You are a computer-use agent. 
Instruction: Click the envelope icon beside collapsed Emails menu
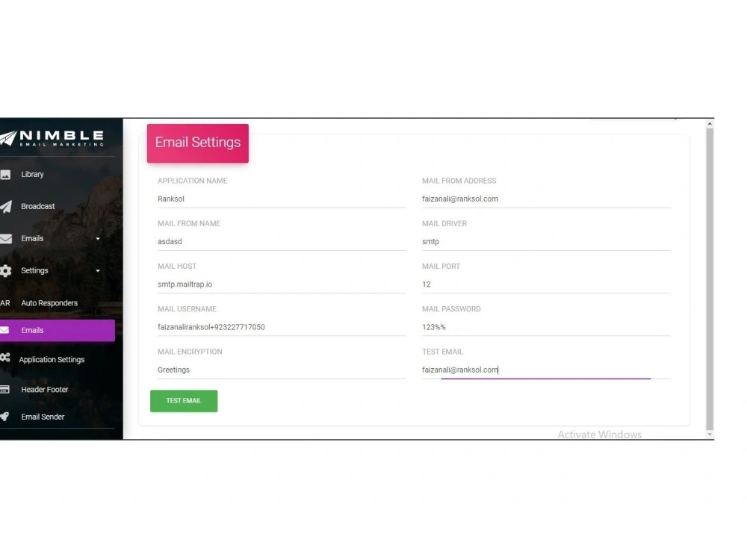click(6, 239)
